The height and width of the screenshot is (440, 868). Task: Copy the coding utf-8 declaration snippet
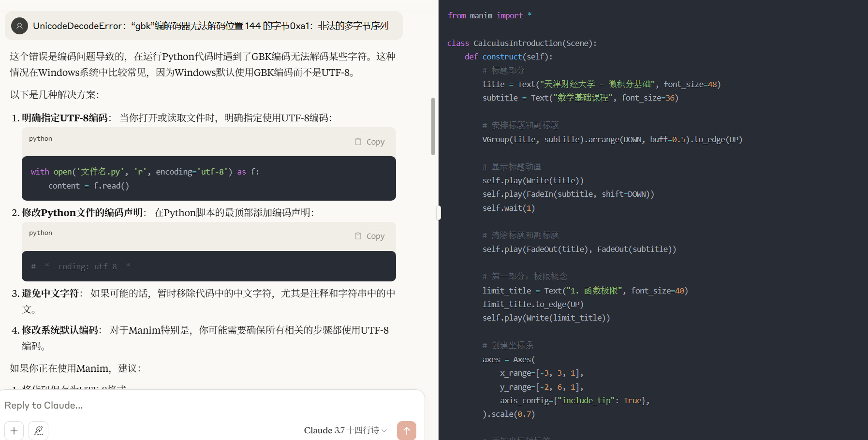(370, 236)
